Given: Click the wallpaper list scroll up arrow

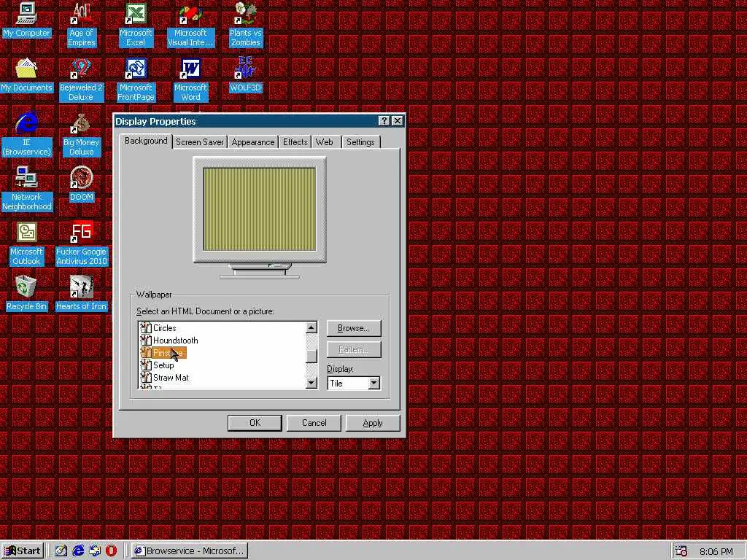Looking at the screenshot, I should tap(311, 327).
